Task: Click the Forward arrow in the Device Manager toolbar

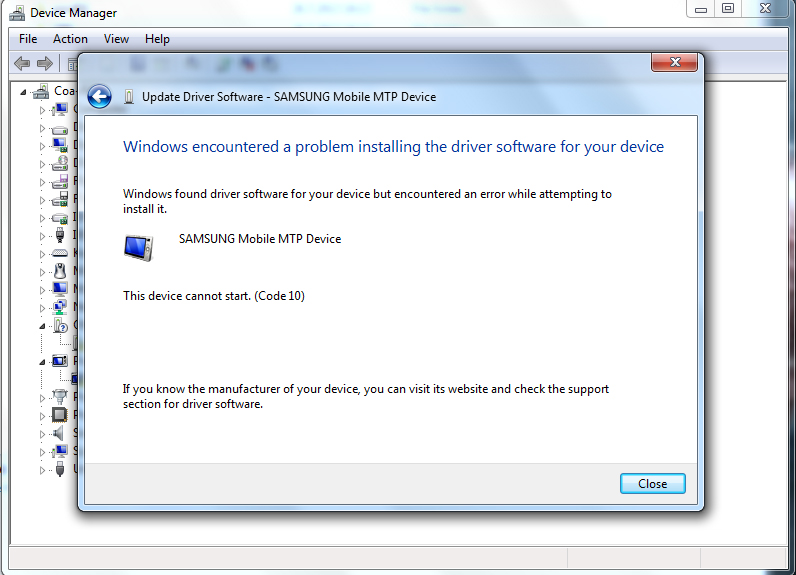Action: 45,63
